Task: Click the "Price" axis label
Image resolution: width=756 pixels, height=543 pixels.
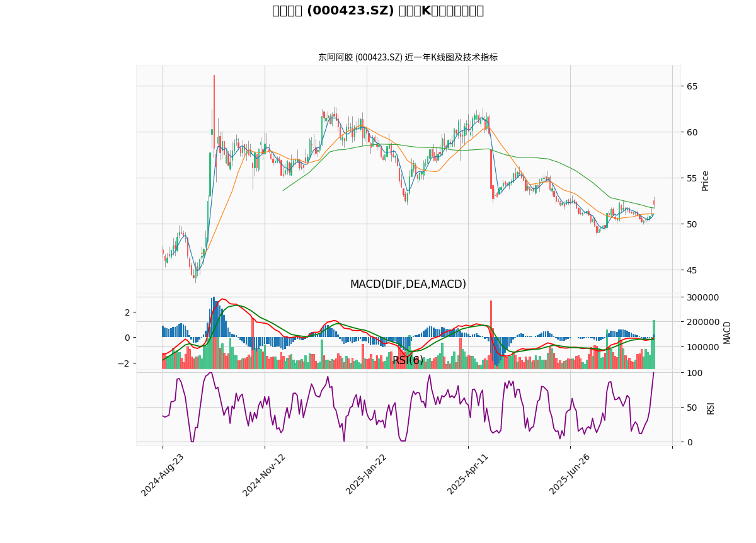Action: tap(706, 181)
